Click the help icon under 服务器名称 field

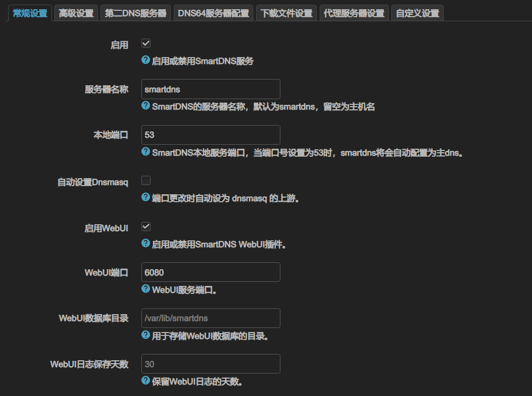(x=145, y=107)
